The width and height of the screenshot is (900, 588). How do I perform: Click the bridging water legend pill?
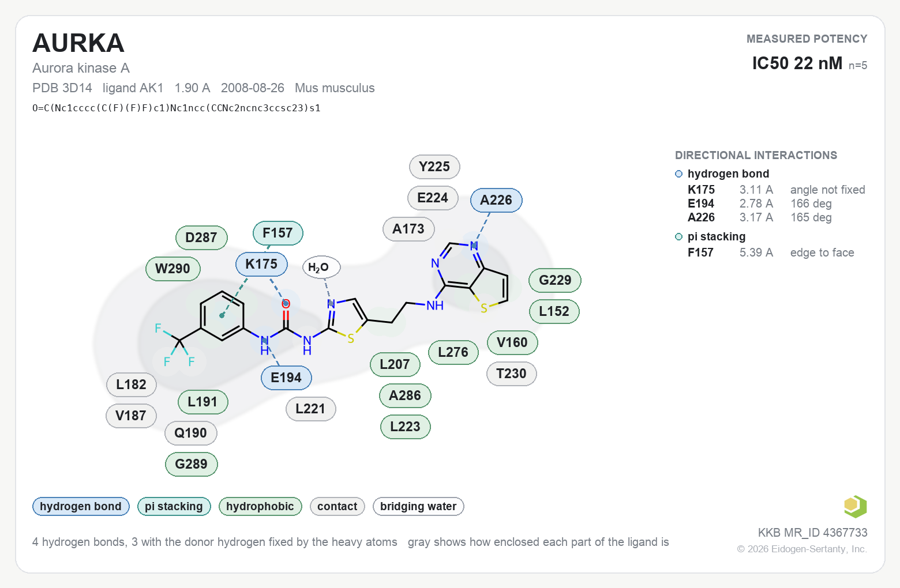coord(418,506)
